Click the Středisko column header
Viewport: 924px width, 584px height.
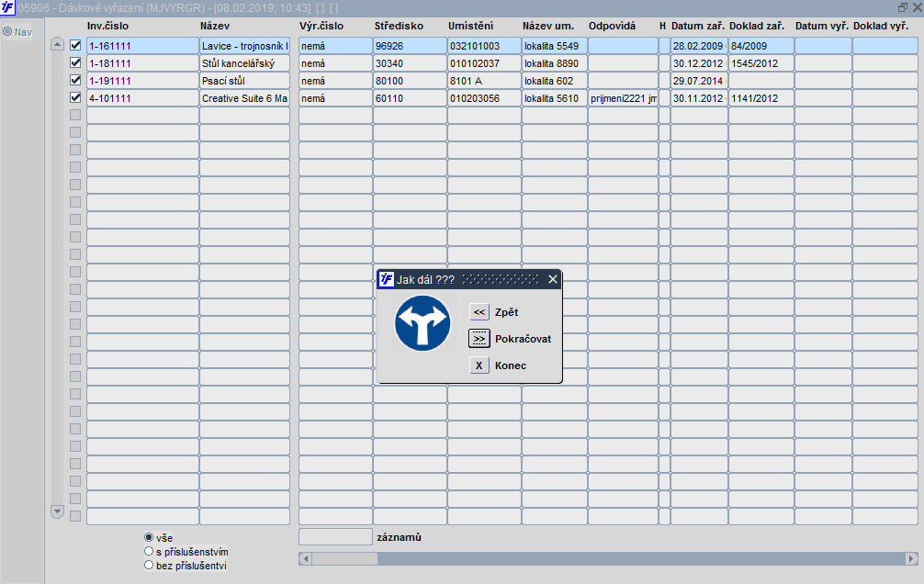[399, 26]
